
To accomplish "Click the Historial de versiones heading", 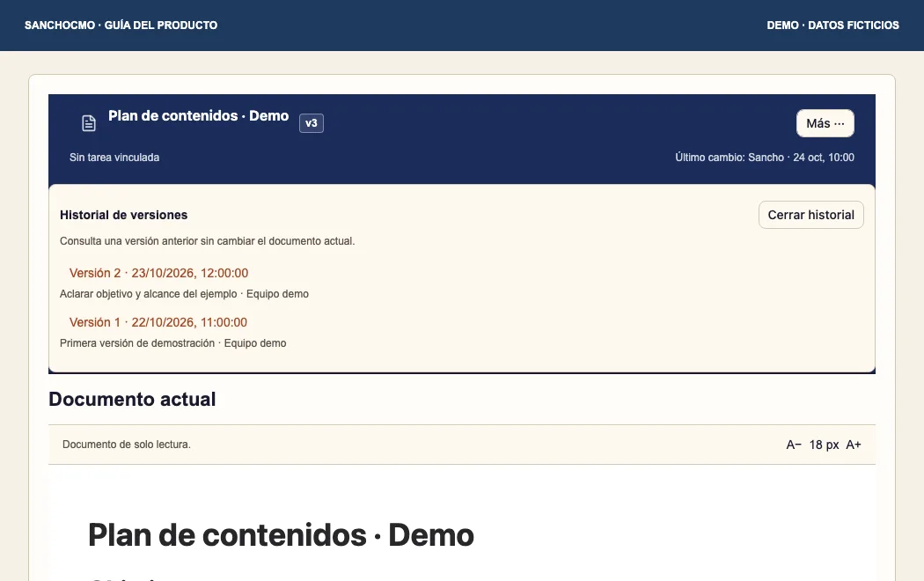I will [x=124, y=215].
